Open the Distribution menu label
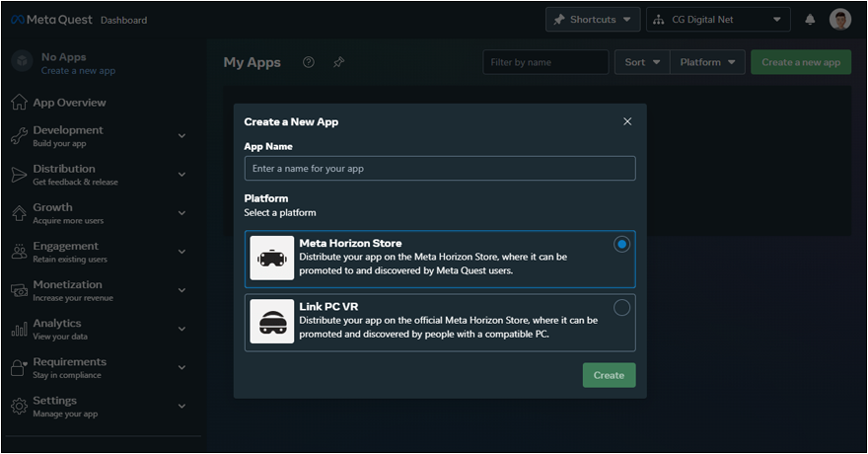This screenshot has height=454, width=868. click(64, 169)
